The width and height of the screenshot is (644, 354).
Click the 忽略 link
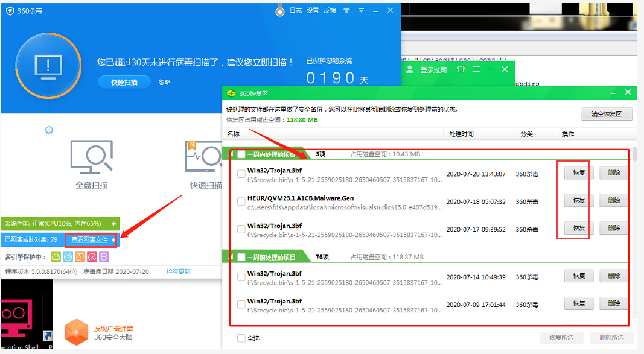point(164,82)
